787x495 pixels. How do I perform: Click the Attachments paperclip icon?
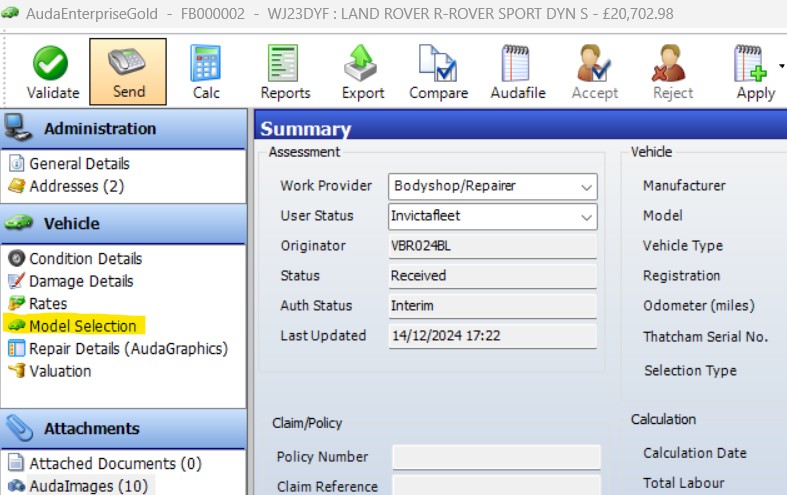pyautogui.click(x=19, y=428)
